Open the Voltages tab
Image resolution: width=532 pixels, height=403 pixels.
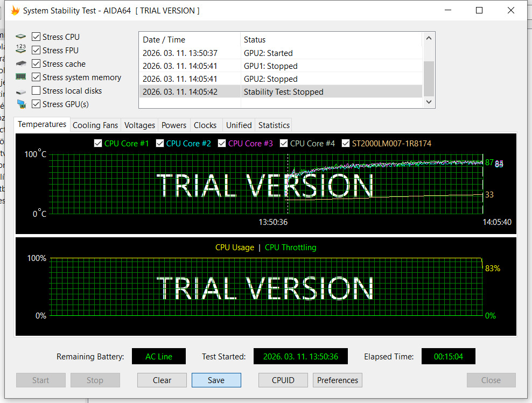point(140,125)
